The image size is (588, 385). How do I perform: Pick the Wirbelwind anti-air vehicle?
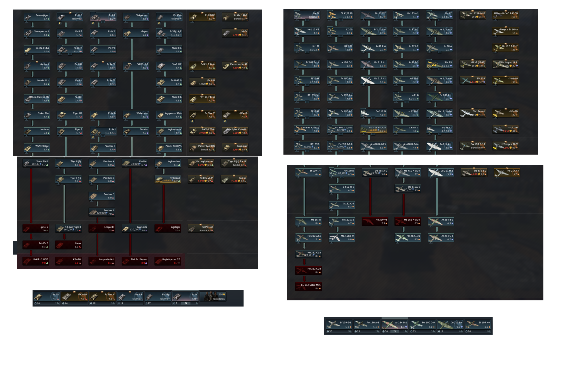pos(136,115)
